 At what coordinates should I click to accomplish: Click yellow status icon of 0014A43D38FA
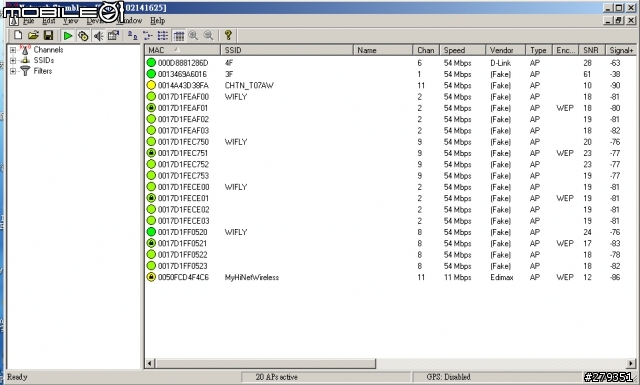click(x=151, y=85)
